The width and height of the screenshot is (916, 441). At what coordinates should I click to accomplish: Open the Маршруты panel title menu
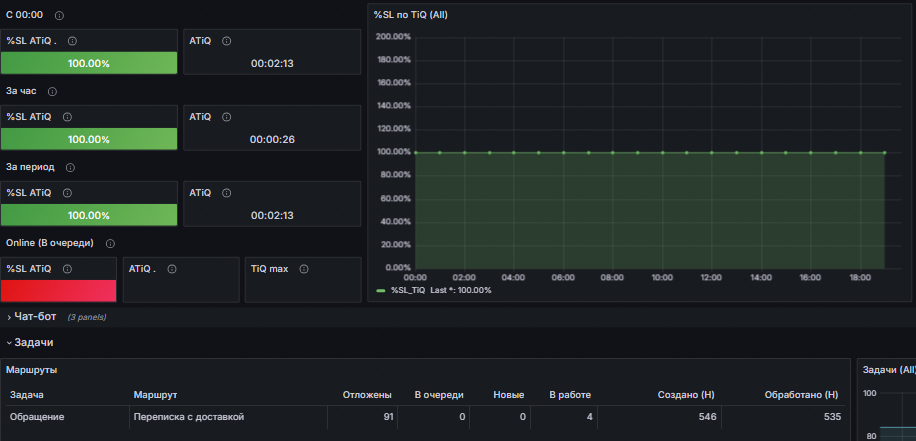pos(32,370)
